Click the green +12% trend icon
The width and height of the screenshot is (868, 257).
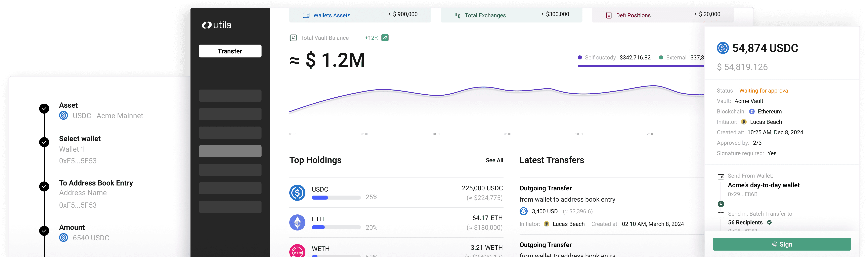point(385,38)
